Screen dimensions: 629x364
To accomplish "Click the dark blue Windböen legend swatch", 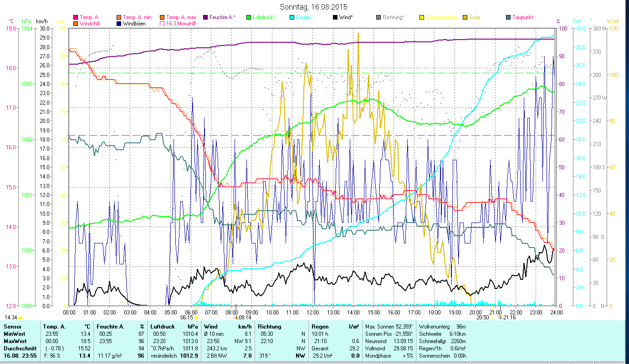I will click(x=119, y=24).
